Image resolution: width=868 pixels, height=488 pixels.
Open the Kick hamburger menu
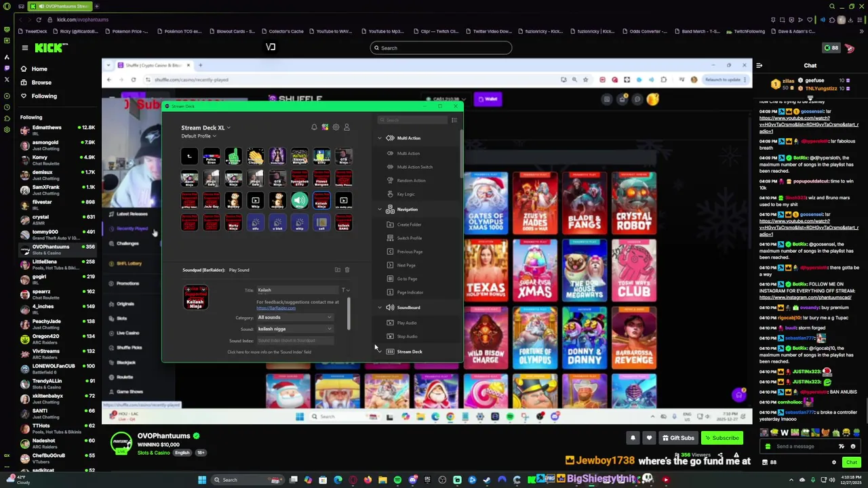tap(24, 47)
